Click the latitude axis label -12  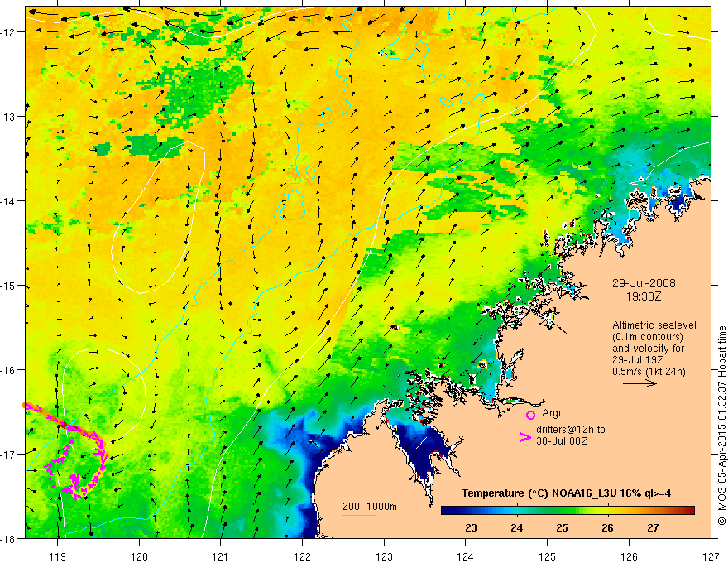[9, 32]
